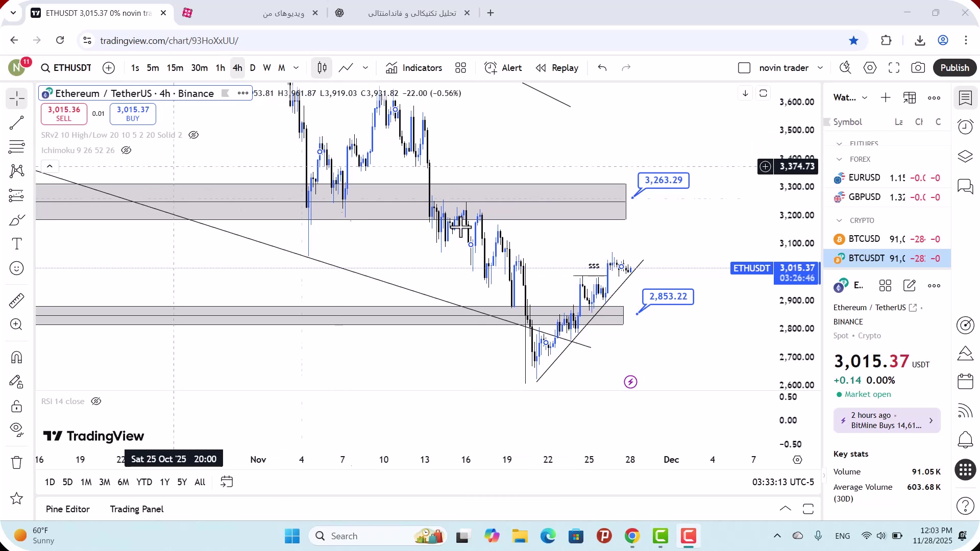Open the forecasting and measurement tools
Image resolution: width=980 pixels, height=551 pixels.
pos(17,195)
